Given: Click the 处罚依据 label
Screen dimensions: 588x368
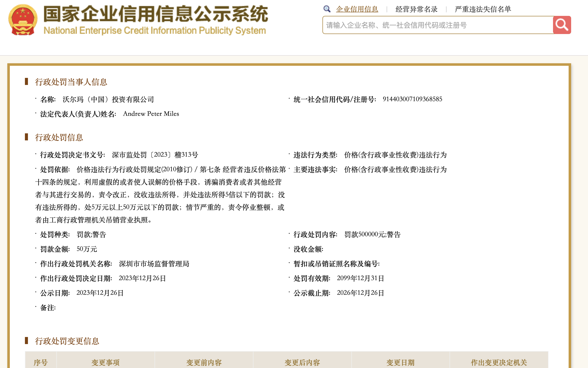Looking at the screenshot, I should point(55,169).
